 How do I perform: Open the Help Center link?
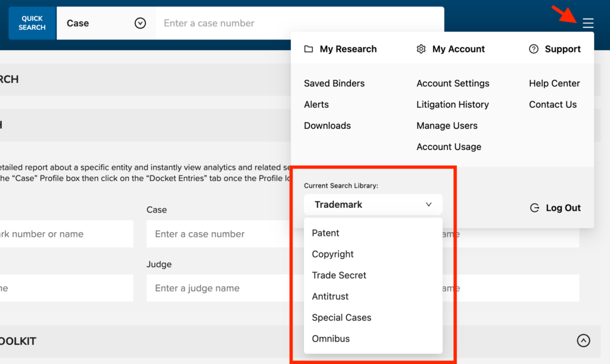click(x=555, y=83)
